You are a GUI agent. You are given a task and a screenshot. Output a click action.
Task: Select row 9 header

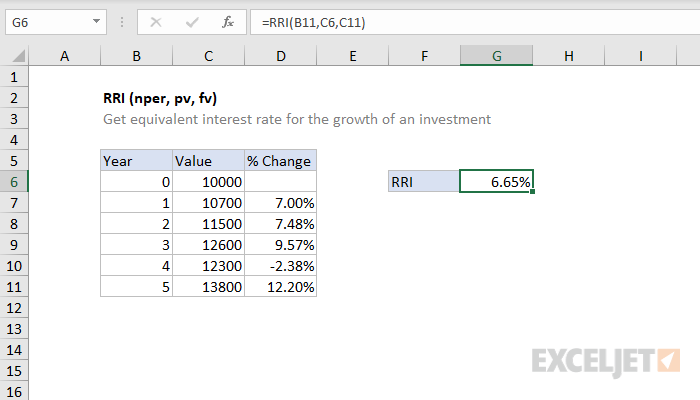(14, 245)
